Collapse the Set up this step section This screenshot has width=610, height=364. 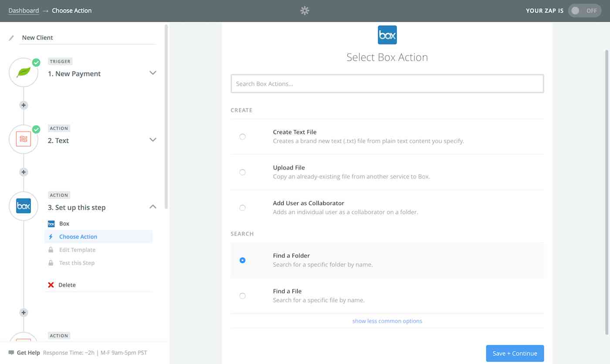(x=153, y=206)
